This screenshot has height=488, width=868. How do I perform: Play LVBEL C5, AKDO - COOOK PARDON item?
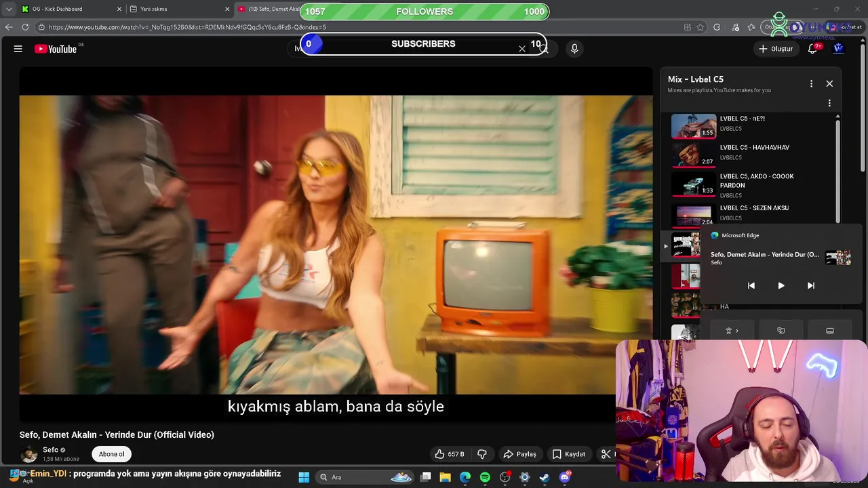(x=751, y=184)
